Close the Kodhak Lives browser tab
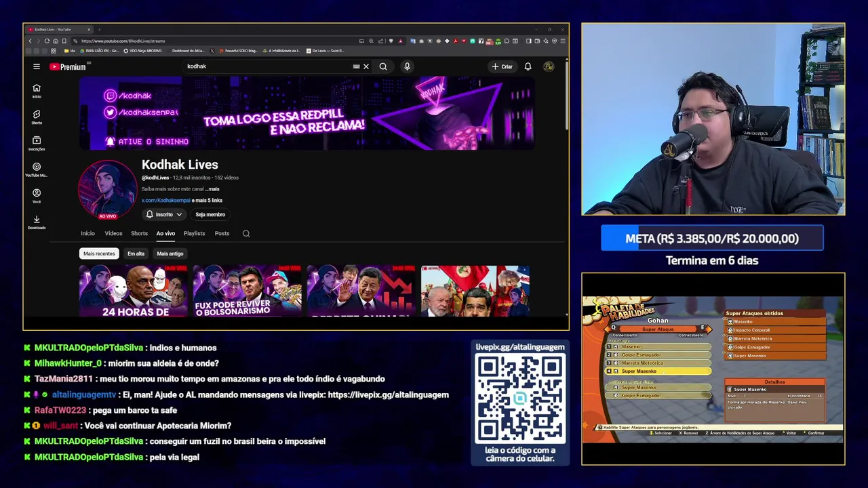 tap(88, 29)
